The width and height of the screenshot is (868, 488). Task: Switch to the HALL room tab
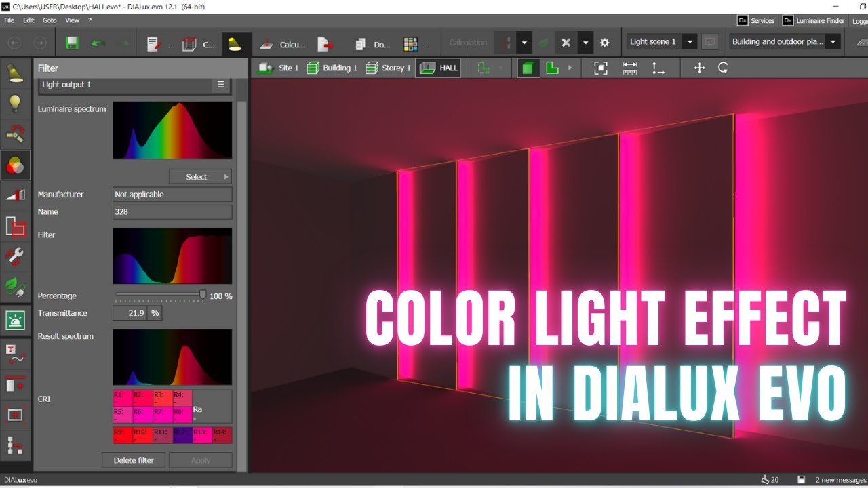[x=438, y=68]
